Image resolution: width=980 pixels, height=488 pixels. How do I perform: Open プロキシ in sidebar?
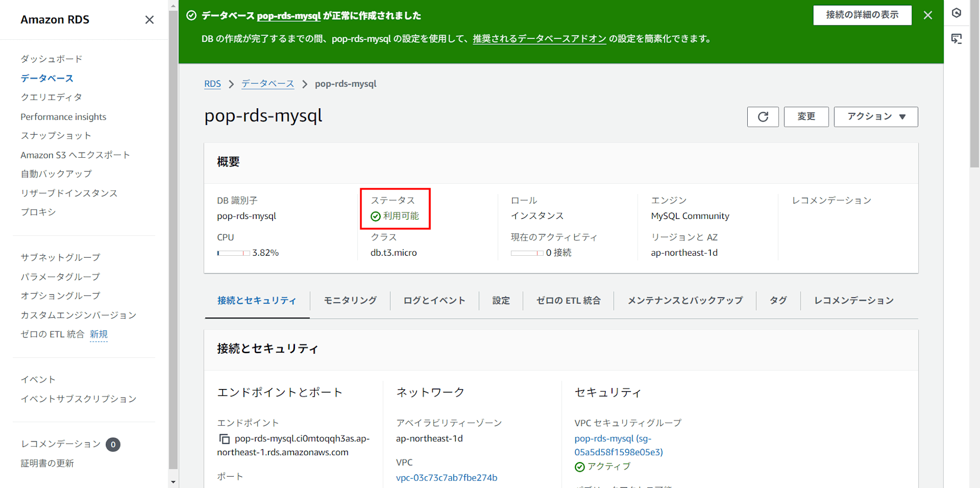[38, 212]
